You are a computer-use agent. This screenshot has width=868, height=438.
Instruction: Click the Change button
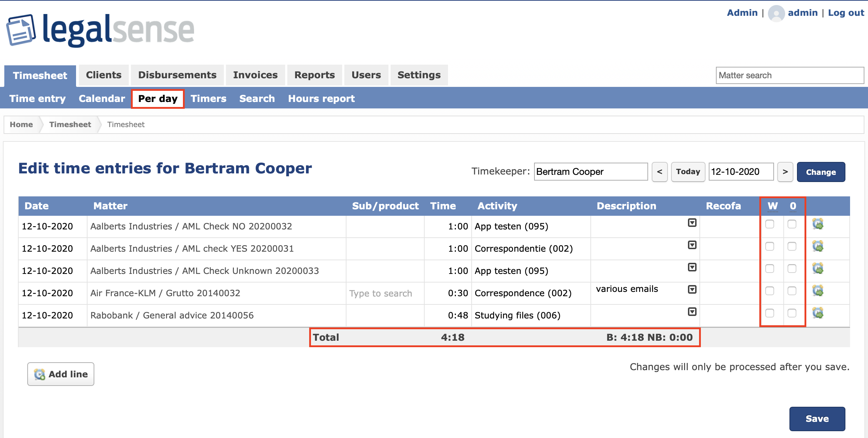(821, 172)
